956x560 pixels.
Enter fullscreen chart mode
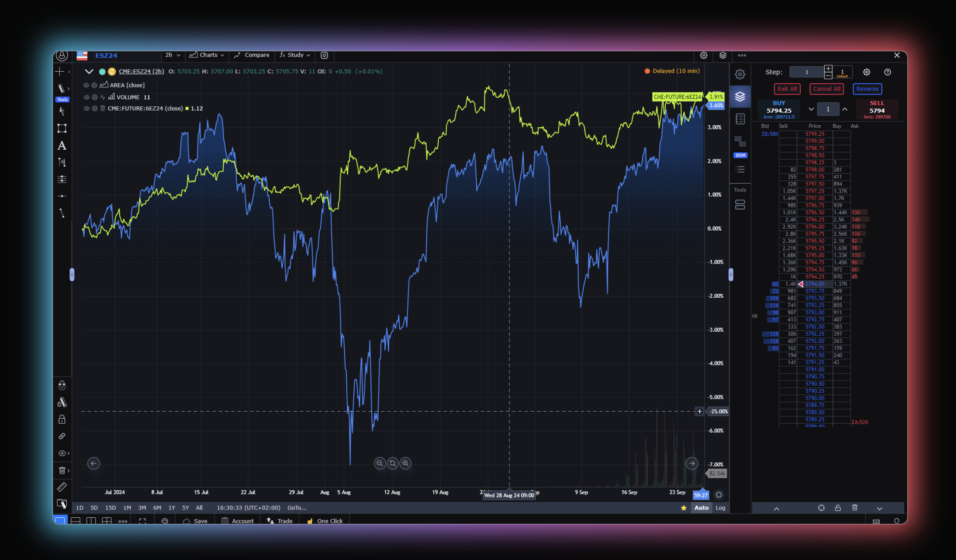[142, 521]
